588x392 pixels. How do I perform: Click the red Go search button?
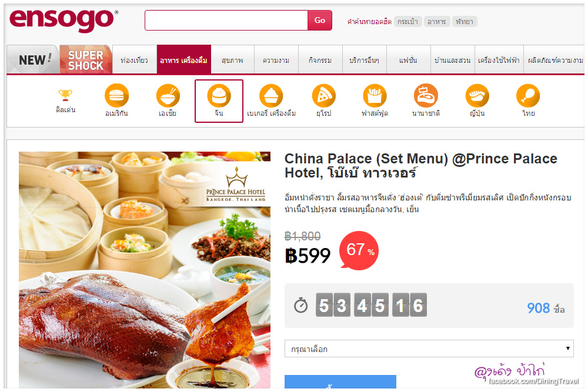pos(319,20)
